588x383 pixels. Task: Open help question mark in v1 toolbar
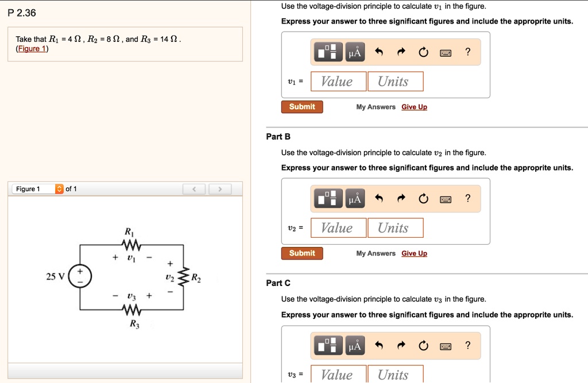click(467, 52)
